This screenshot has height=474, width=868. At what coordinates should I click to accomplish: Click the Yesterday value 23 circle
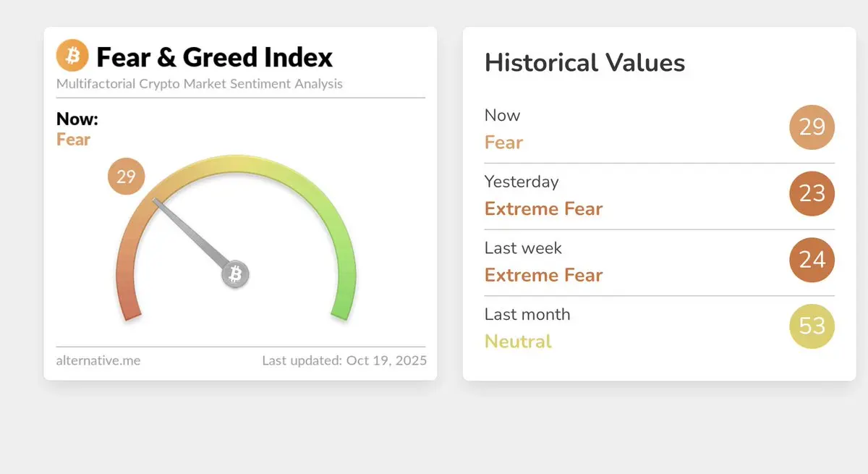[812, 193]
